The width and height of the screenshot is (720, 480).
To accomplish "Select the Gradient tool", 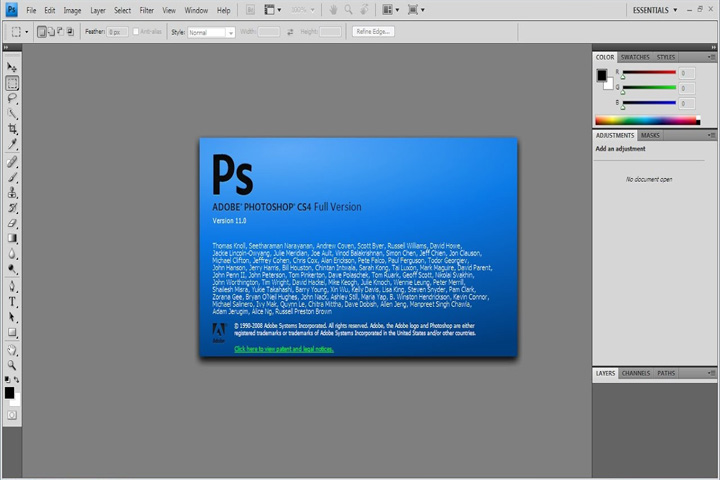I will tap(12, 238).
